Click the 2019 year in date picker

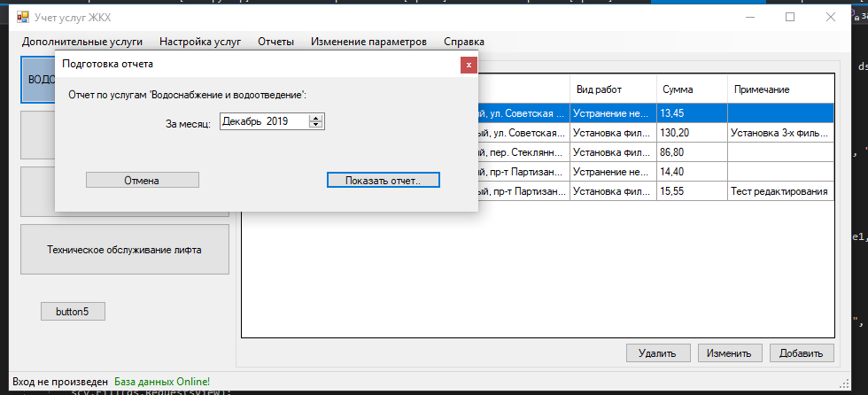click(x=277, y=120)
